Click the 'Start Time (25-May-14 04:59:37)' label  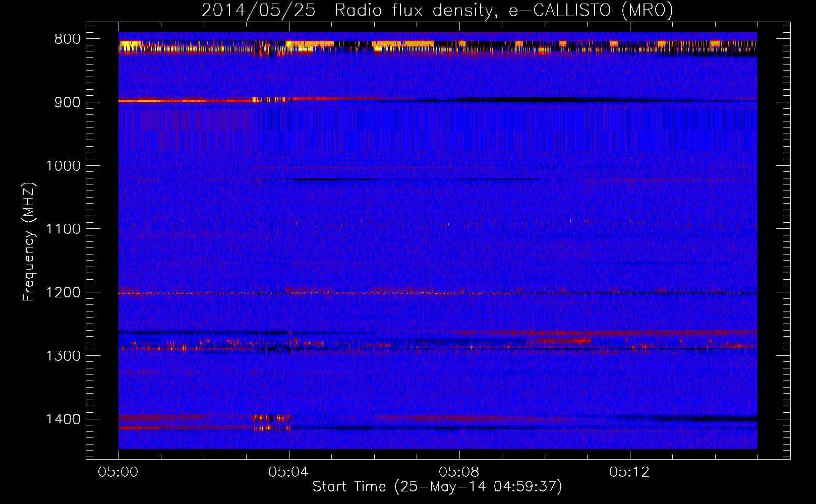(x=437, y=487)
